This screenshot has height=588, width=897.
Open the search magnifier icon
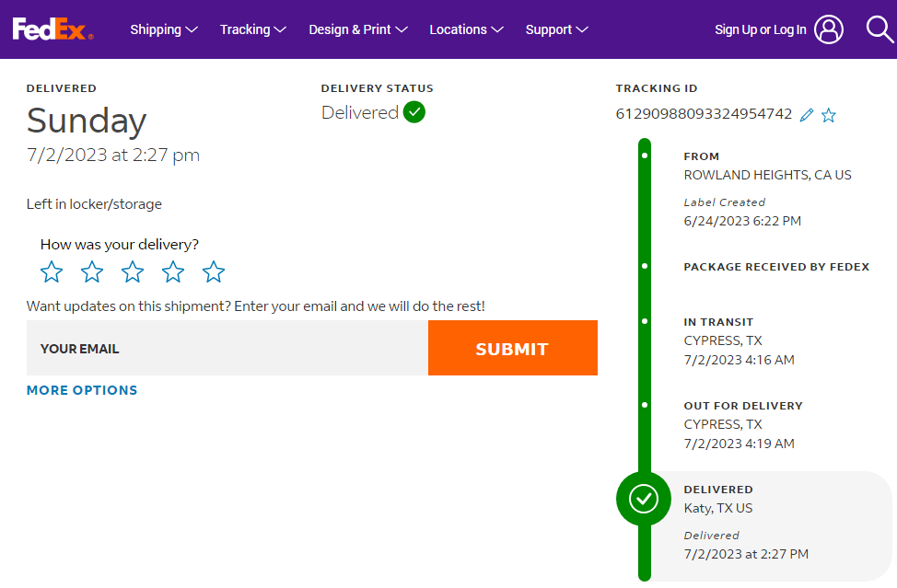[x=880, y=29]
